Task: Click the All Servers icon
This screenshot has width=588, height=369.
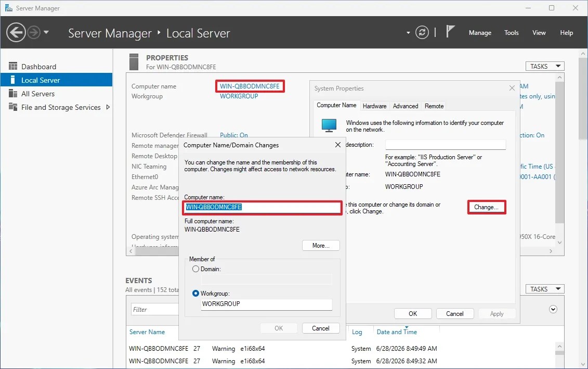Action: 13,93
